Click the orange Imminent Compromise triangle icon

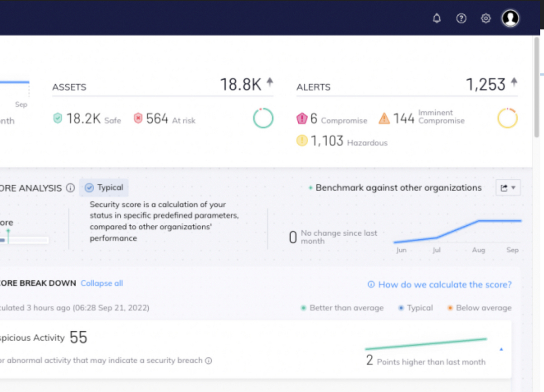click(x=384, y=119)
